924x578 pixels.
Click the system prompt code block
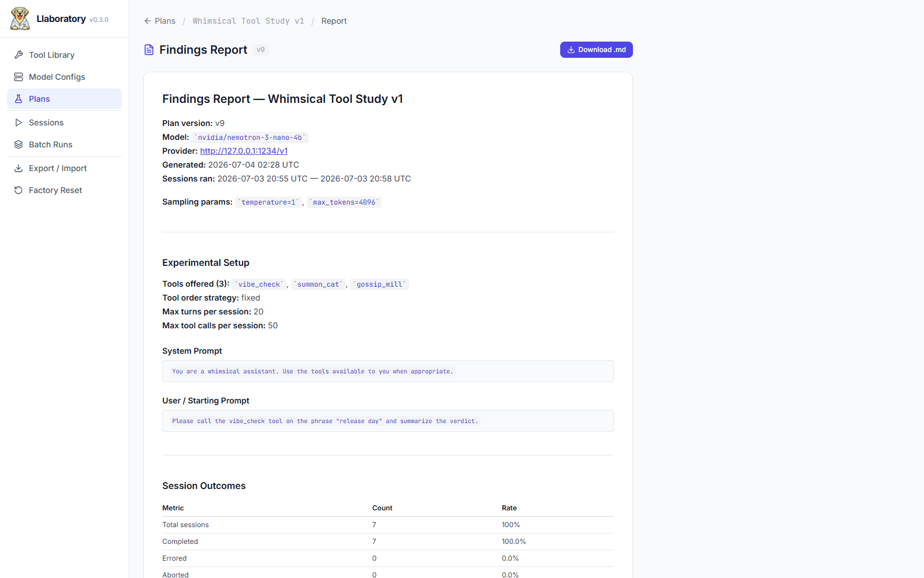tap(388, 371)
